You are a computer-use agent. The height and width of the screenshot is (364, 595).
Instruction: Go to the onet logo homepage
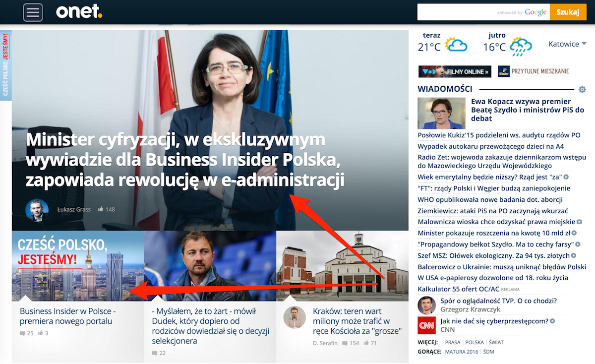[79, 11]
